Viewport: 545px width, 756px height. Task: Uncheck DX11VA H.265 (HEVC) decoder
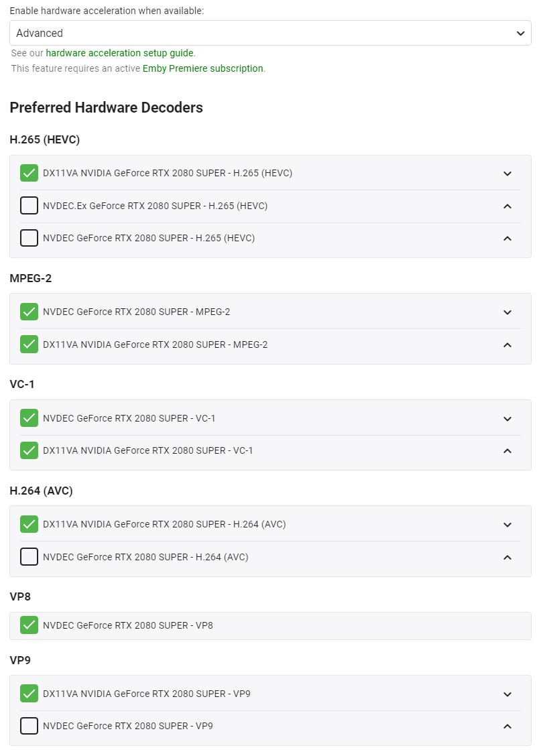click(29, 173)
